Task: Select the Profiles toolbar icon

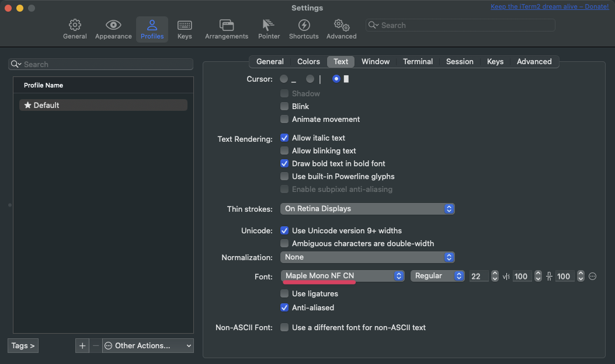Action: (x=152, y=29)
